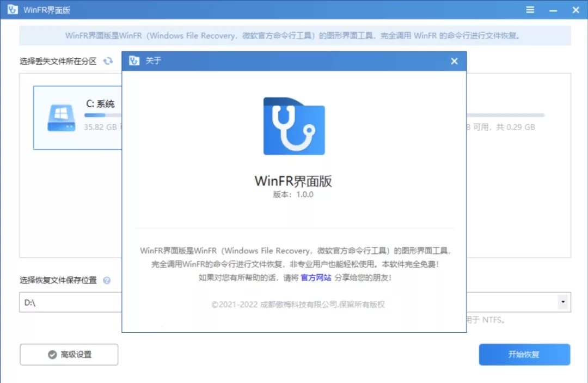Click the WinFR app icon in main title bar
This screenshot has width=588, height=383.
pyautogui.click(x=13, y=10)
